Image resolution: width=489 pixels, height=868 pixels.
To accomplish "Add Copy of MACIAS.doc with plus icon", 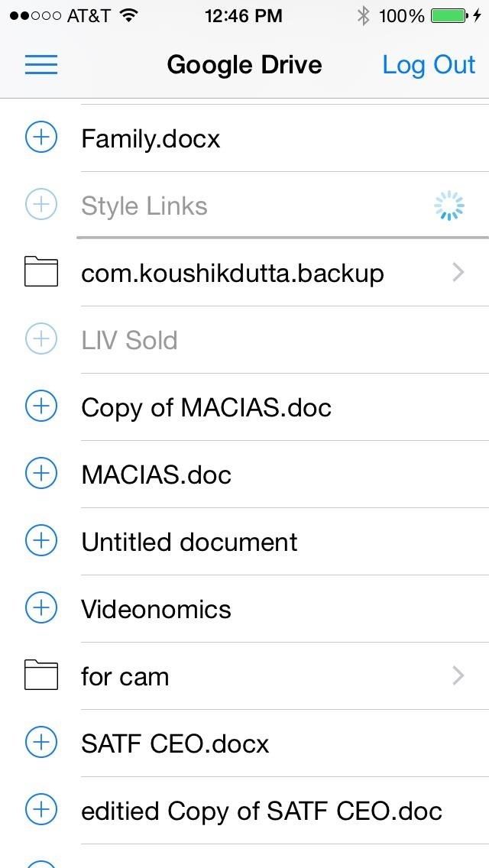I will pyautogui.click(x=41, y=407).
